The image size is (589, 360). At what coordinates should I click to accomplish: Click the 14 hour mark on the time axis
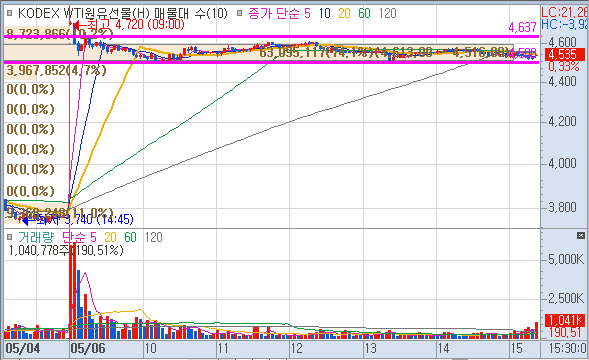tap(443, 348)
